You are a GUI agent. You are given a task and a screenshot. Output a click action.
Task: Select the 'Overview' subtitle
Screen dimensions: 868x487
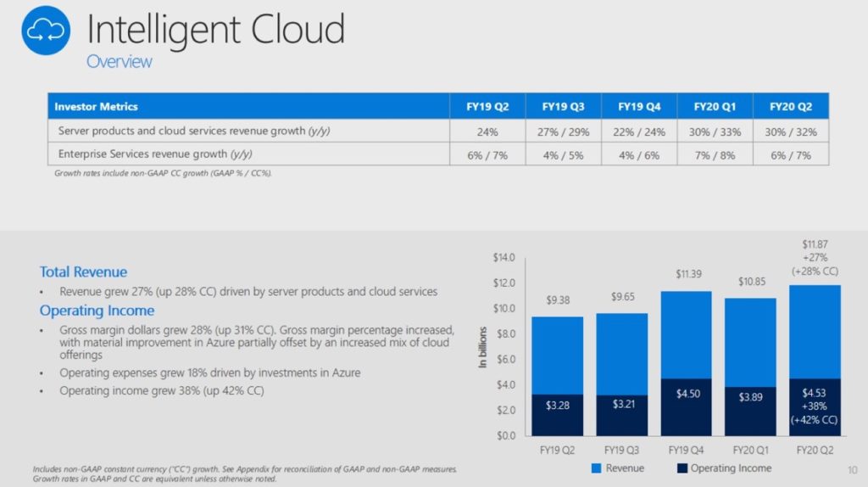(119, 61)
